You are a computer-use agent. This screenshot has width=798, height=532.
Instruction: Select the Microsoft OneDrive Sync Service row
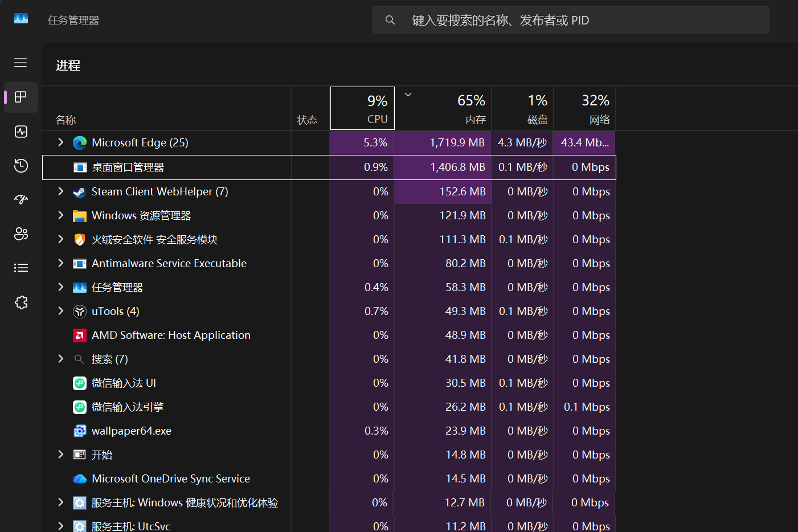[x=329, y=479]
